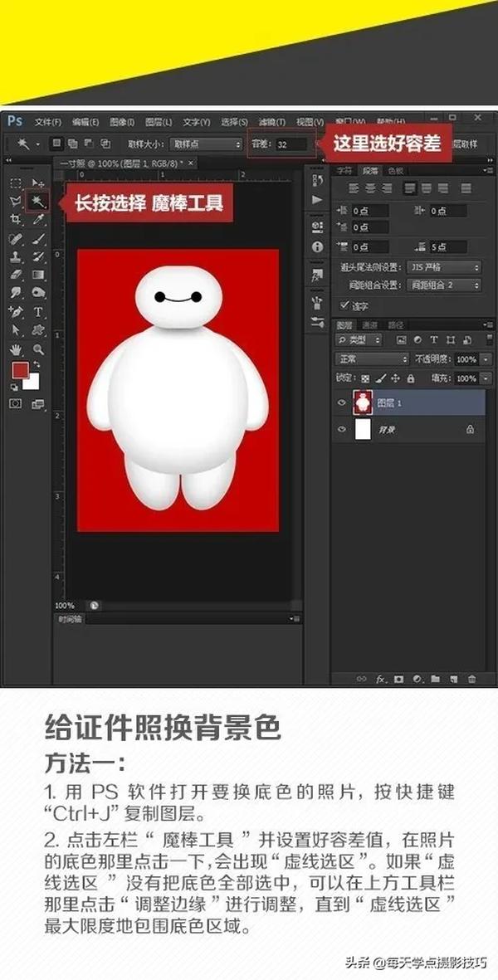Open the timeline panel menu
Viewport: 498px width, 980px height.
(x=294, y=619)
